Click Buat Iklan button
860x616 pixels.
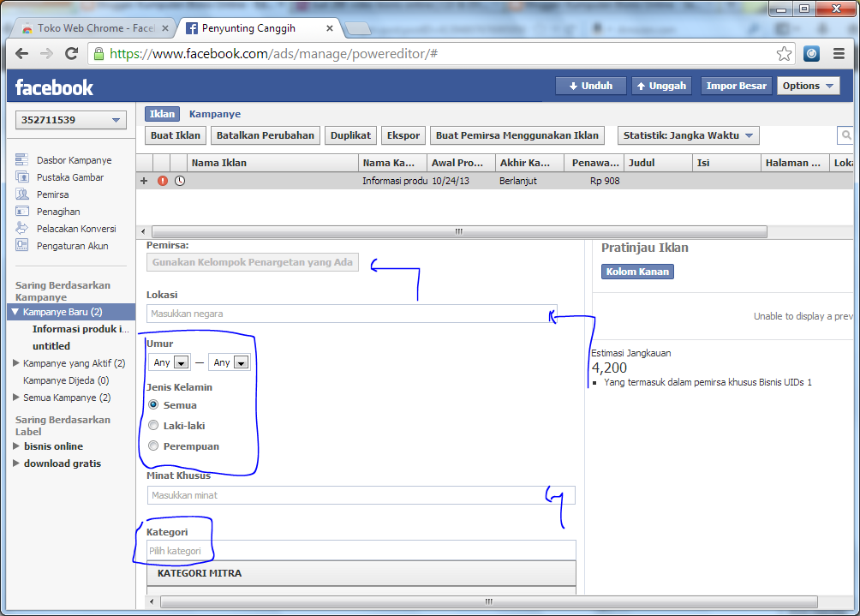point(176,135)
